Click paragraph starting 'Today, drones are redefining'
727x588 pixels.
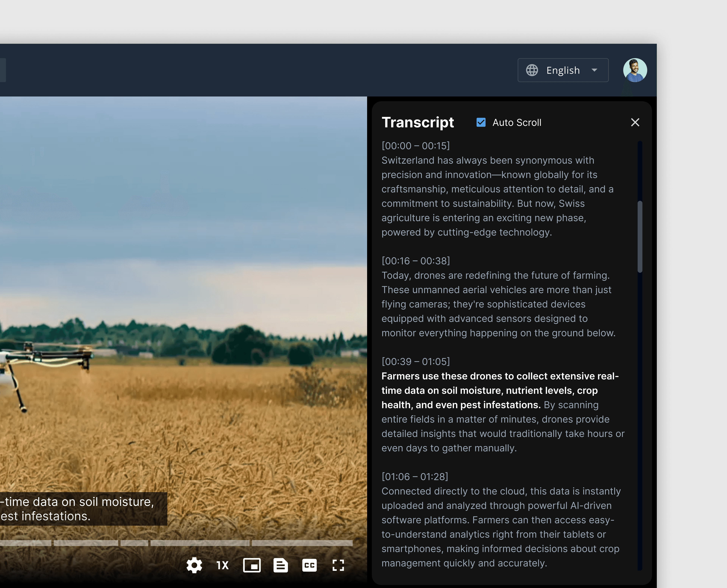(498, 304)
